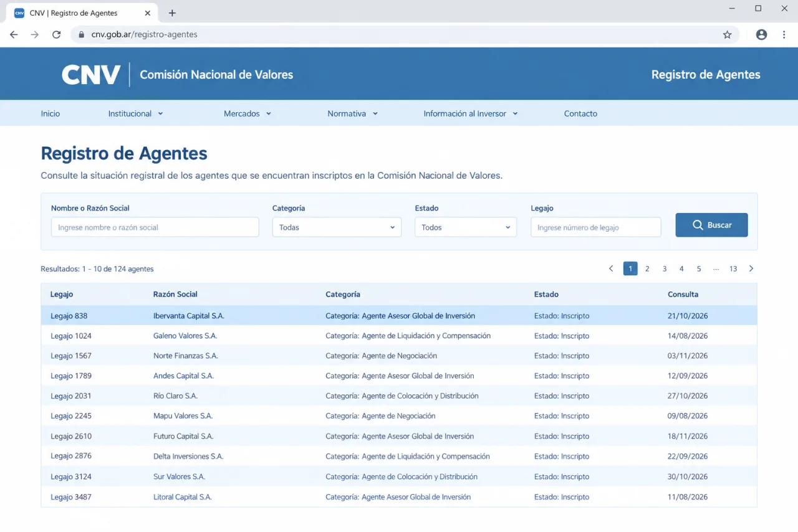This screenshot has width=798, height=532.
Task: Click the browser address bar URL
Action: click(x=144, y=35)
